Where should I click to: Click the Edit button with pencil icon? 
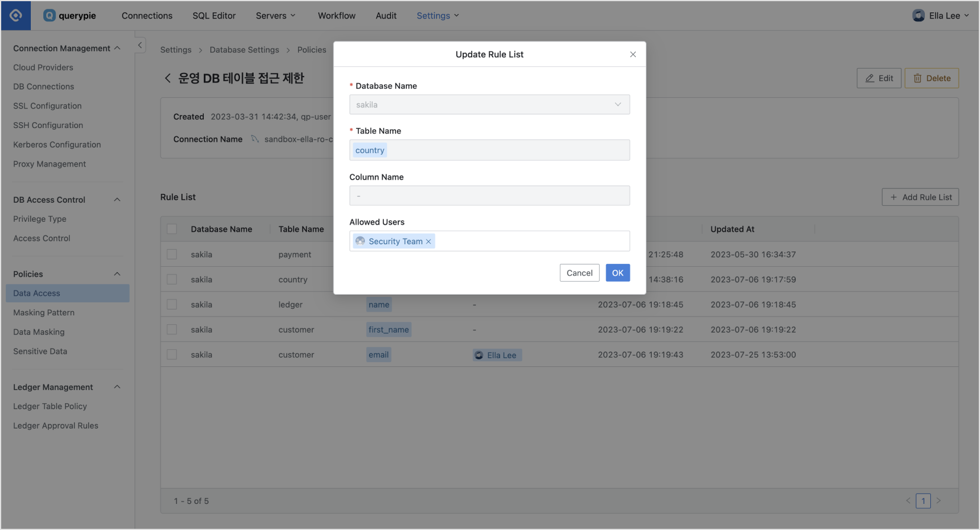(x=879, y=78)
